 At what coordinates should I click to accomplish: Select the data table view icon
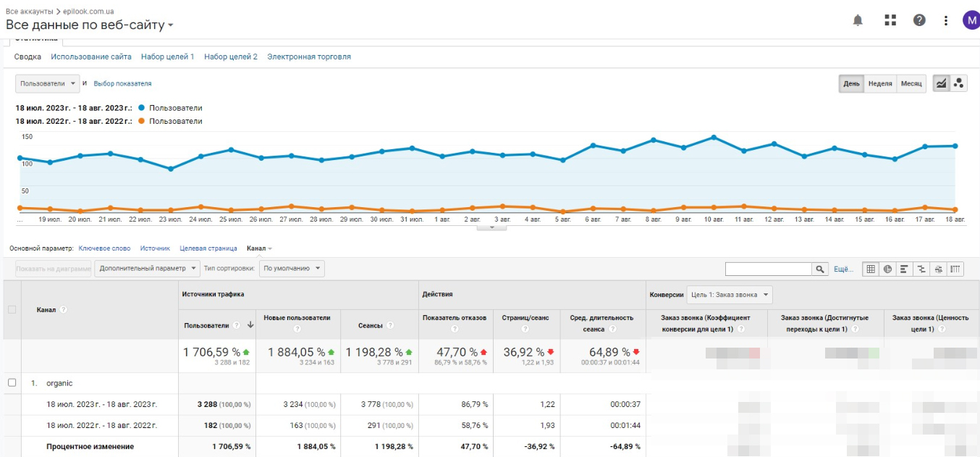(x=871, y=269)
